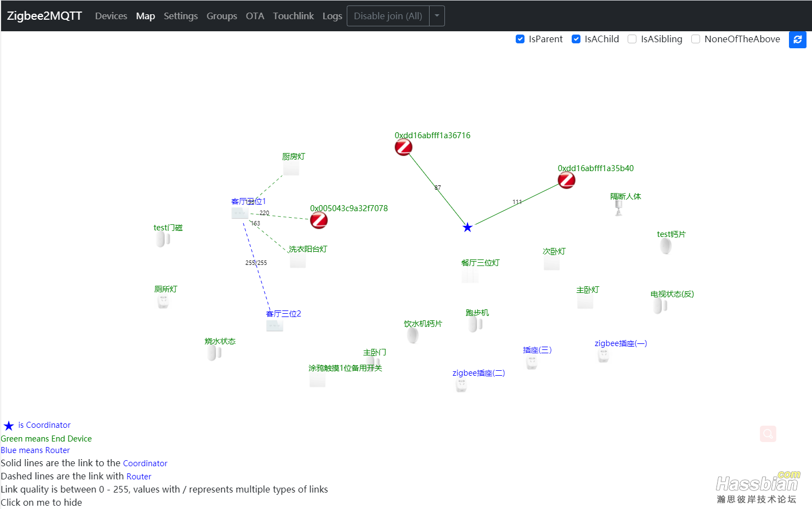This screenshot has height=509, width=812.
Task: Select the 次卧灯 device icon
Action: [x=552, y=263]
